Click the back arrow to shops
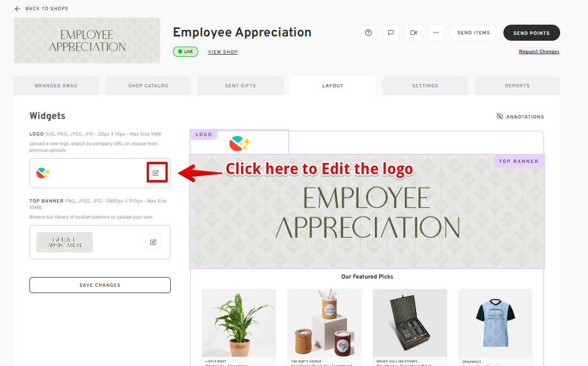The height and width of the screenshot is (366, 588). point(18,9)
